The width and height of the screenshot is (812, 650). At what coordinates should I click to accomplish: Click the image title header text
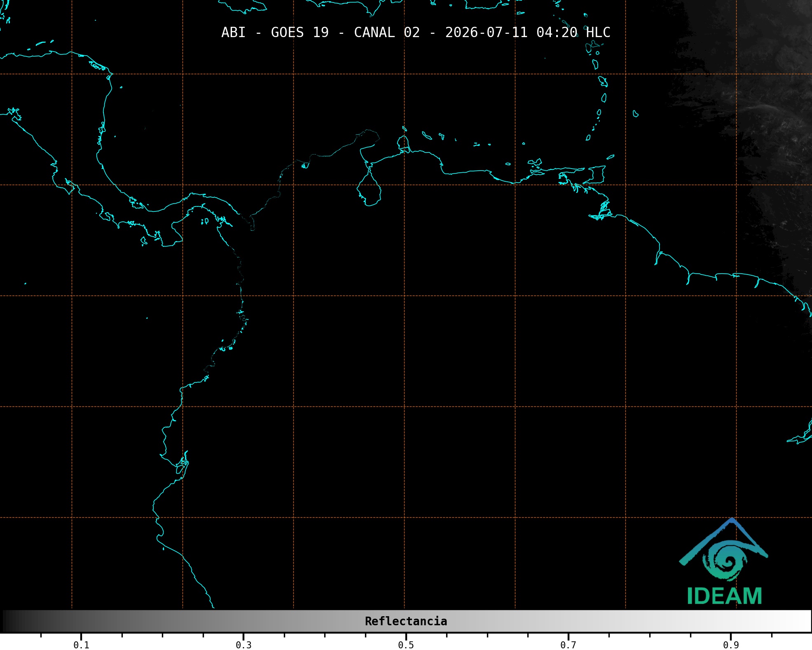point(416,33)
